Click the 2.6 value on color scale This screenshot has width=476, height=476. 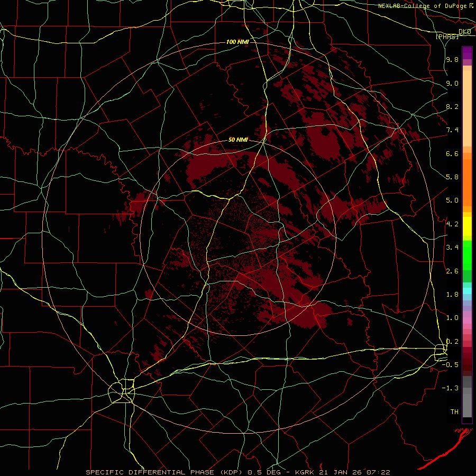452,271
